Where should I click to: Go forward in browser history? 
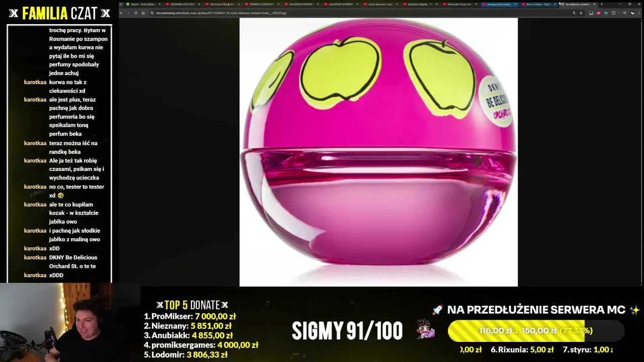tap(128, 13)
